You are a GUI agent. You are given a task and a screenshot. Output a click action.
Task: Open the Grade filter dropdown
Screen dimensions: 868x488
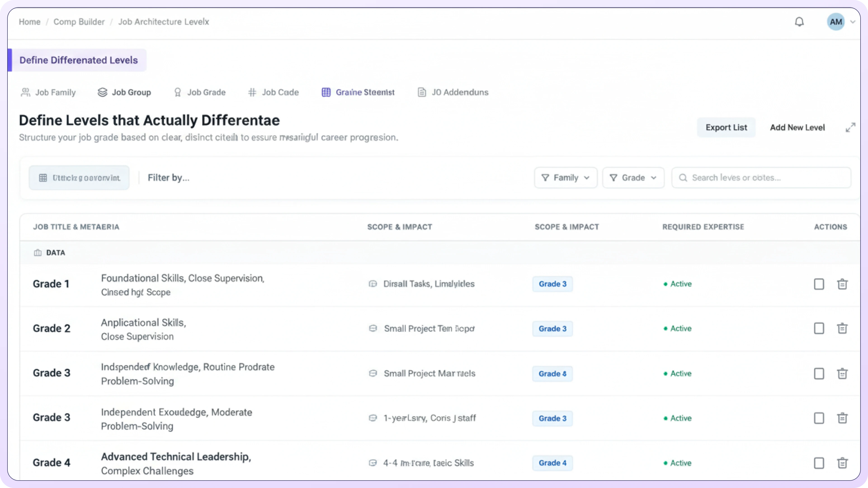(x=633, y=178)
